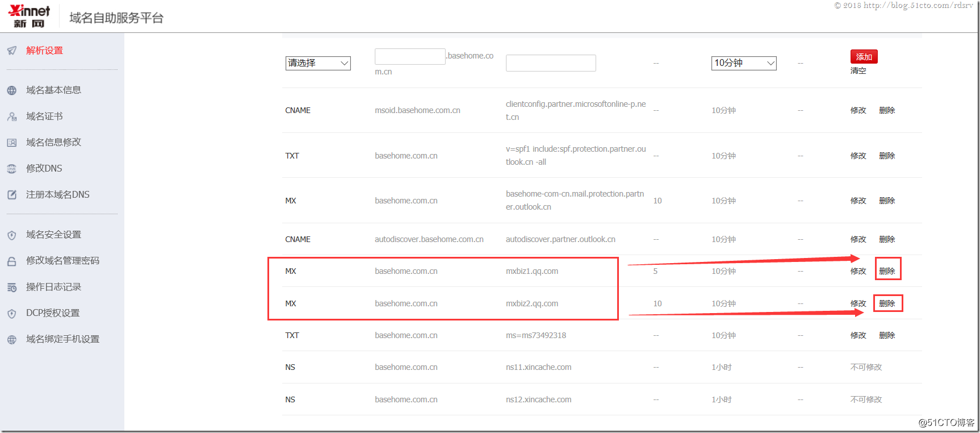Click the 域名自助服务平台 header title
This screenshot has height=433, width=980.
(x=116, y=18)
